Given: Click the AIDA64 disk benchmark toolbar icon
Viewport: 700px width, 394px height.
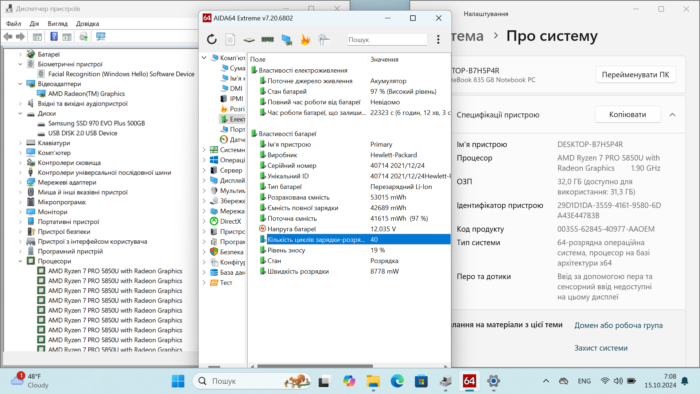Looking at the screenshot, I should tap(249, 40).
